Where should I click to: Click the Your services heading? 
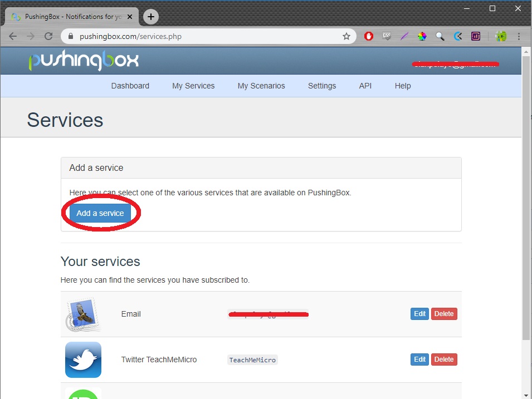(x=100, y=262)
